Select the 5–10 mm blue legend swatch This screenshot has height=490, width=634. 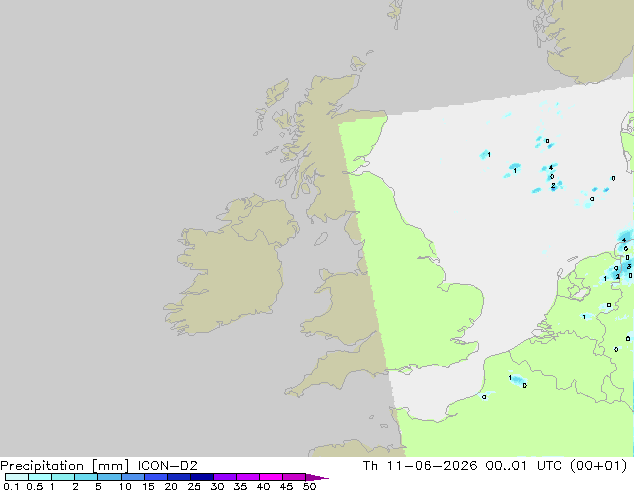[x=109, y=477]
